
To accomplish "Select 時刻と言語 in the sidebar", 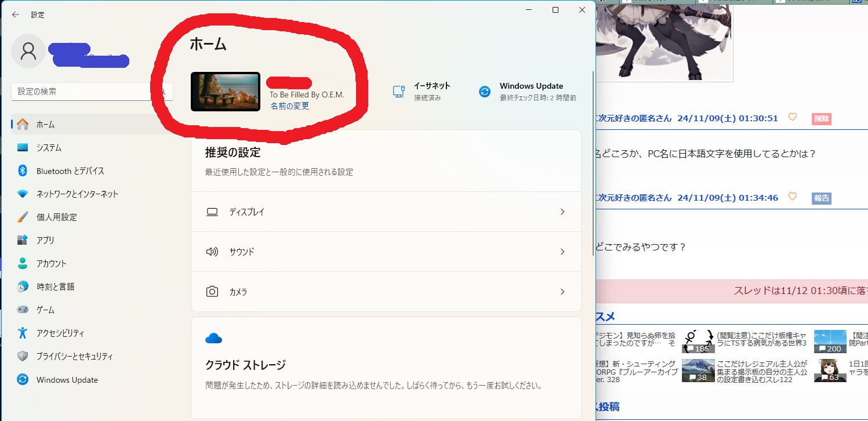I will click(x=55, y=287).
